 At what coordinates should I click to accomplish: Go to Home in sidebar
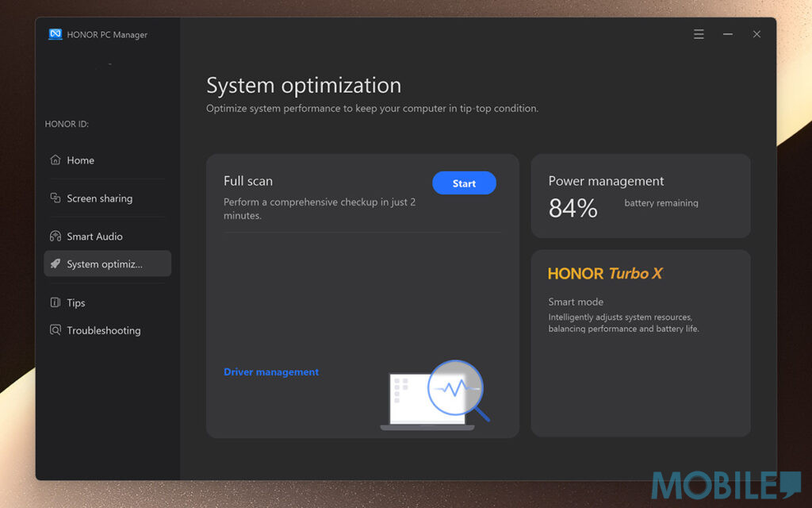(x=107, y=160)
